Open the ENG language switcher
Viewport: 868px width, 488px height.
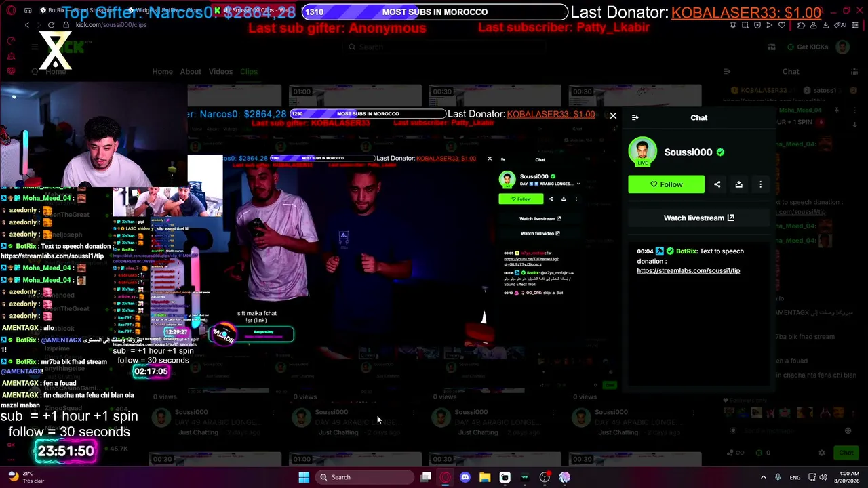click(795, 477)
